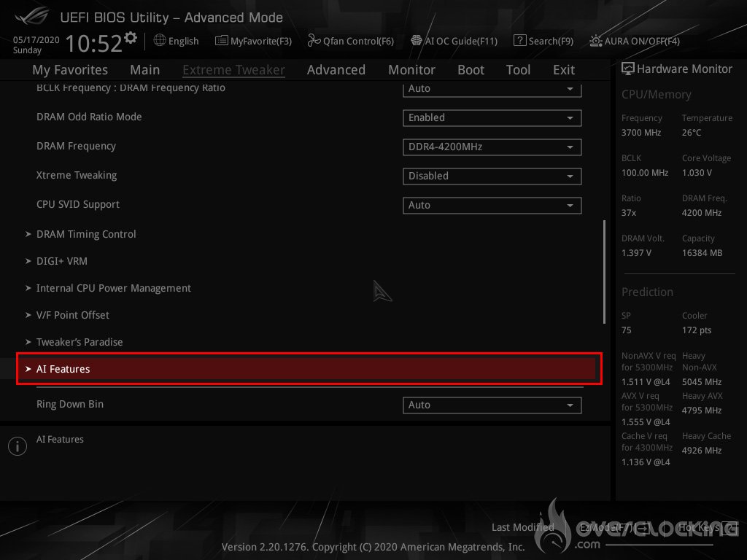The height and width of the screenshot is (560, 747).
Task: Open MyFavorite(F3) from the top toolbar
Action: point(253,41)
